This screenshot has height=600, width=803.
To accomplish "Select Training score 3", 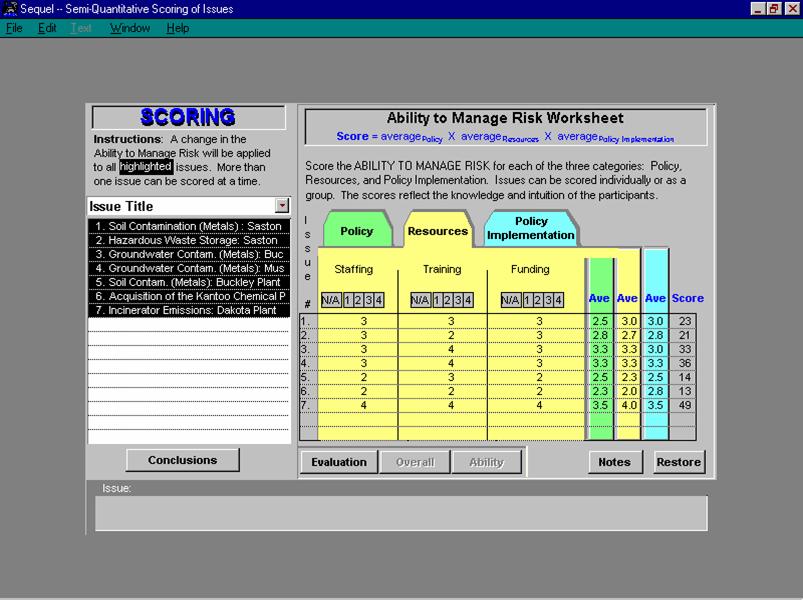I will [x=458, y=300].
